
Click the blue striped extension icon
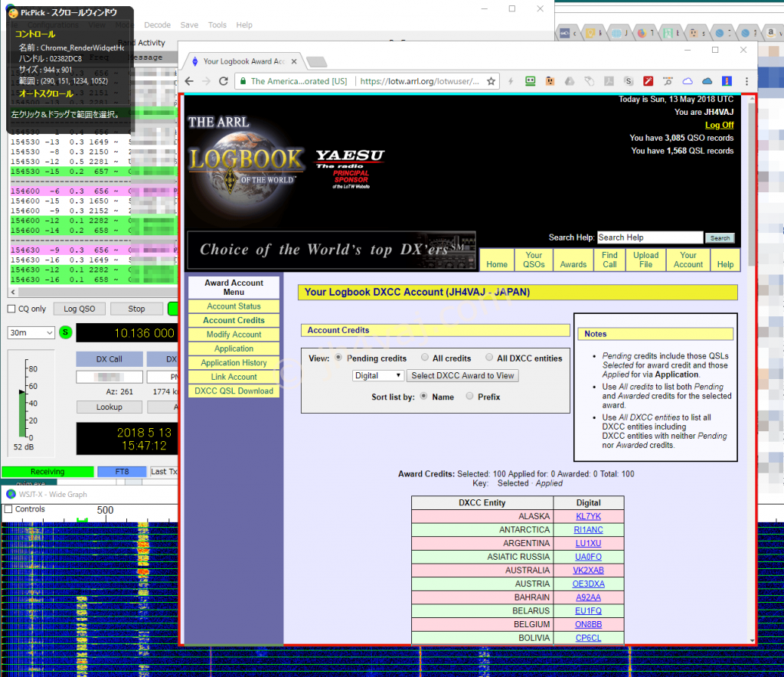pyautogui.click(x=727, y=81)
